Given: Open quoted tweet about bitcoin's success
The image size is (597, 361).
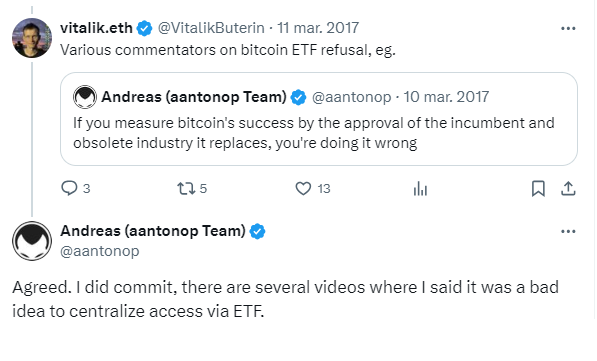Looking at the screenshot, I should [319, 119].
